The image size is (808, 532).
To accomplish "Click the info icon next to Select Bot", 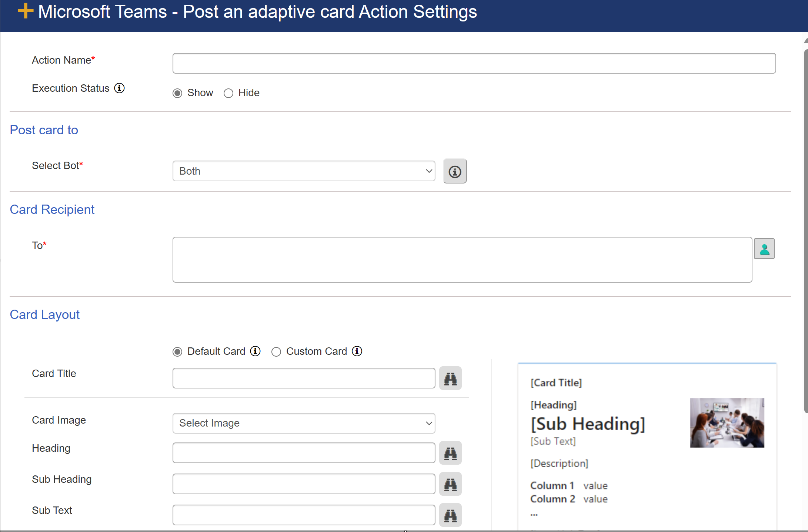I will pyautogui.click(x=455, y=172).
